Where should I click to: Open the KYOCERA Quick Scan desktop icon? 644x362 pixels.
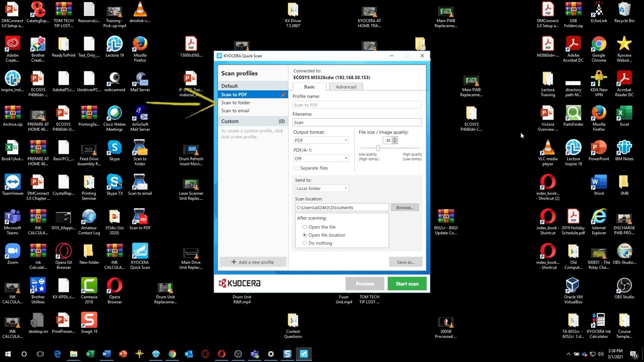click(140, 256)
